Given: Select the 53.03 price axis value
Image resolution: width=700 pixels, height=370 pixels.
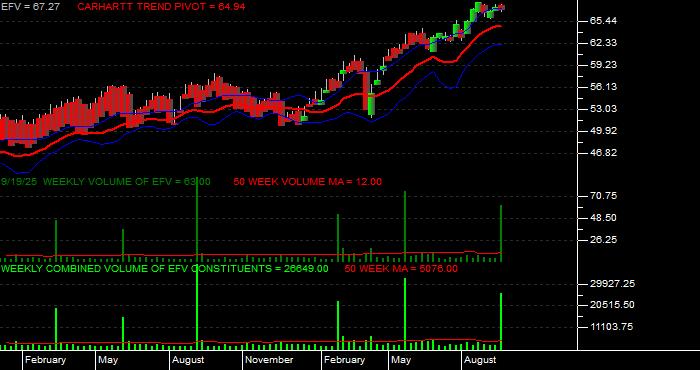Looking at the screenshot, I should [603, 109].
